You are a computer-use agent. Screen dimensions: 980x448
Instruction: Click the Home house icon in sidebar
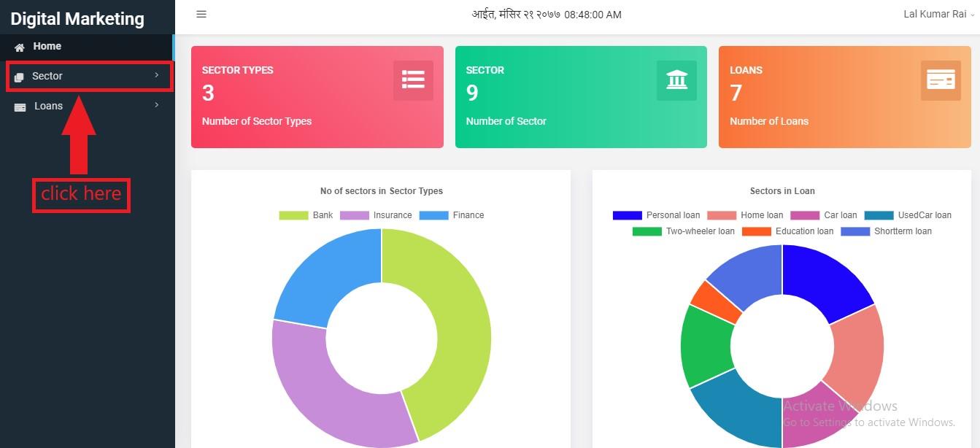click(20, 47)
